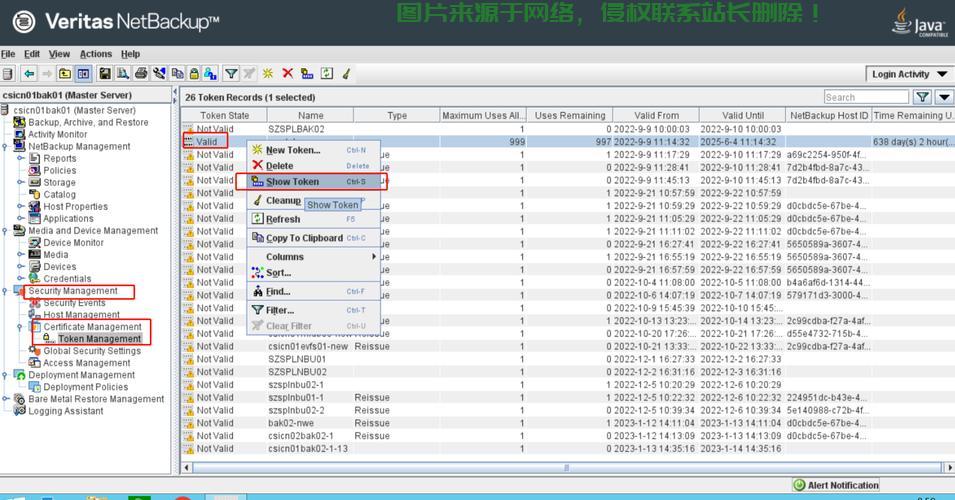Click the broom cleanup toolbar icon
Image resolution: width=955 pixels, height=500 pixels.
click(346, 74)
